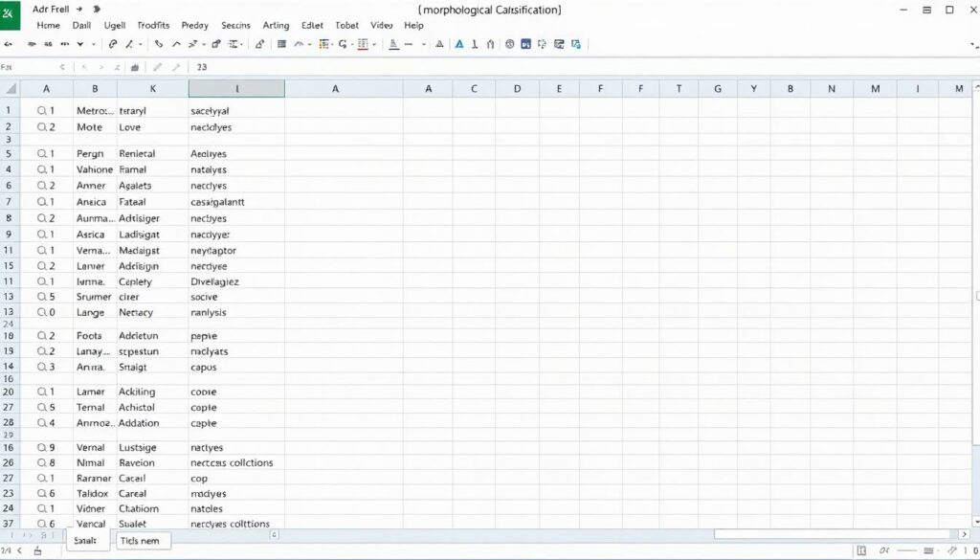Open the Seccins menu
The width and height of the screenshot is (980, 560).
(x=235, y=26)
